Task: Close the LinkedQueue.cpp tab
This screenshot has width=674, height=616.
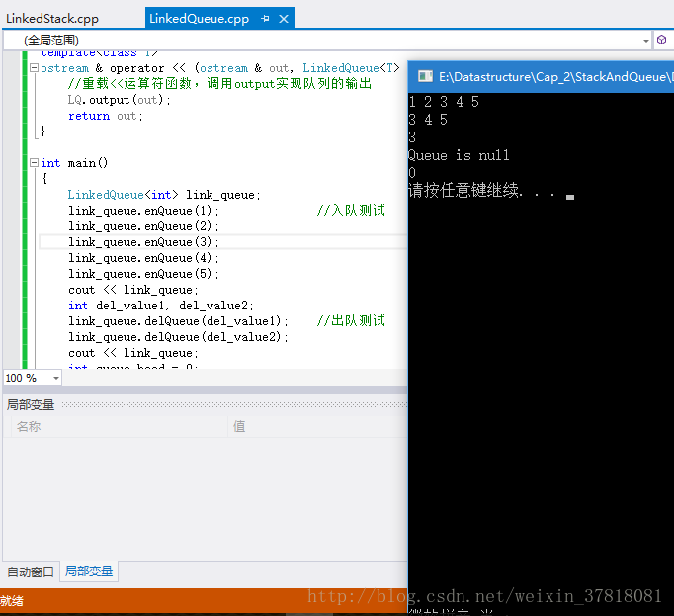Action: coord(284,19)
